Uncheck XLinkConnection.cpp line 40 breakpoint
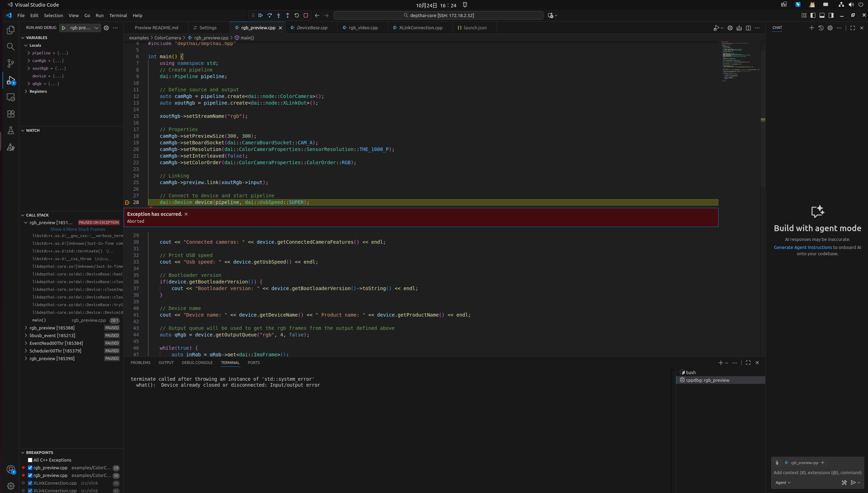868x493 pixels. pos(30,483)
